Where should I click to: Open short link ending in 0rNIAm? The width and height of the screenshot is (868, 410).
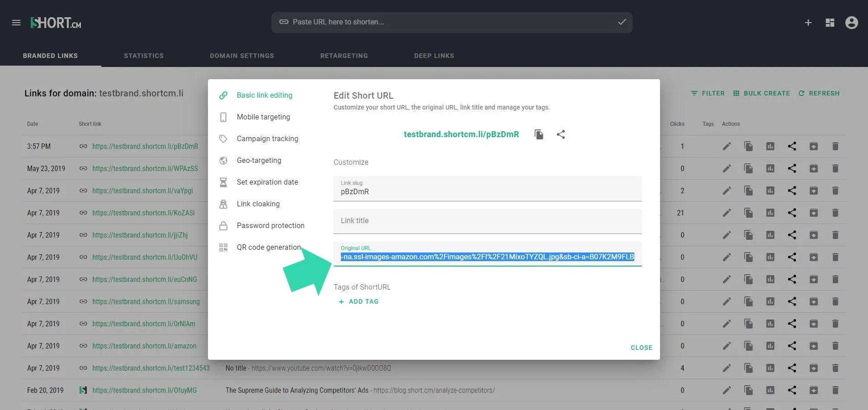point(144,324)
